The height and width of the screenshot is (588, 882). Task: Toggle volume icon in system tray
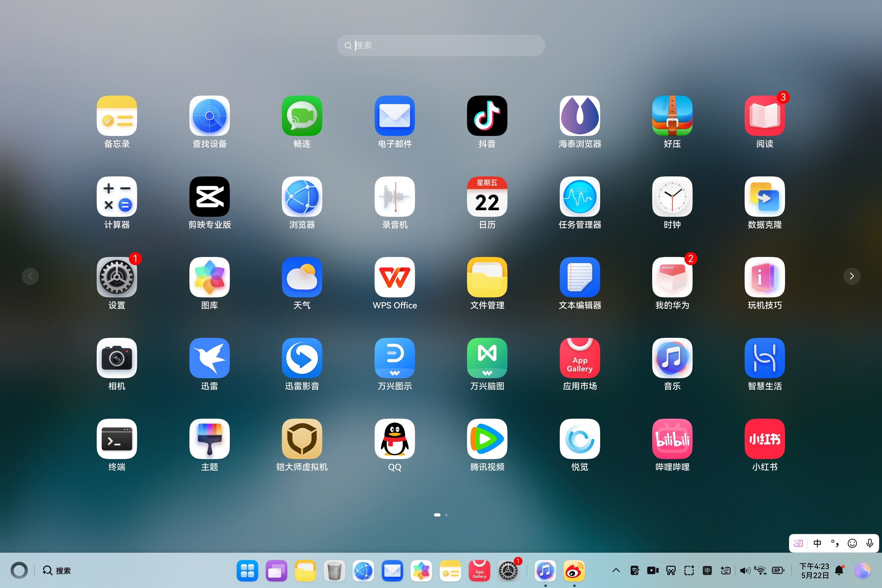(x=745, y=571)
